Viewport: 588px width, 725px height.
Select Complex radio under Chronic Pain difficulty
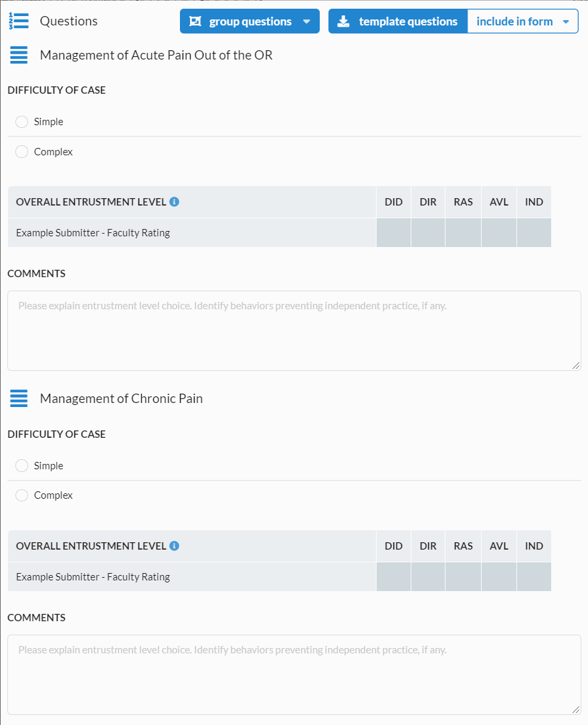[21, 495]
